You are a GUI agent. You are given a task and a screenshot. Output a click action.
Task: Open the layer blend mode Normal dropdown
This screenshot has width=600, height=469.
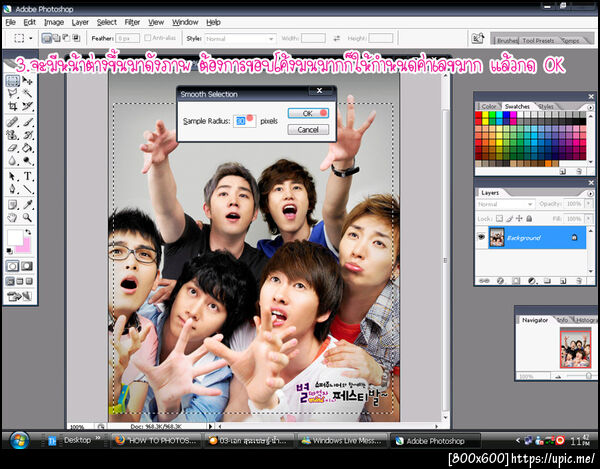coord(505,204)
